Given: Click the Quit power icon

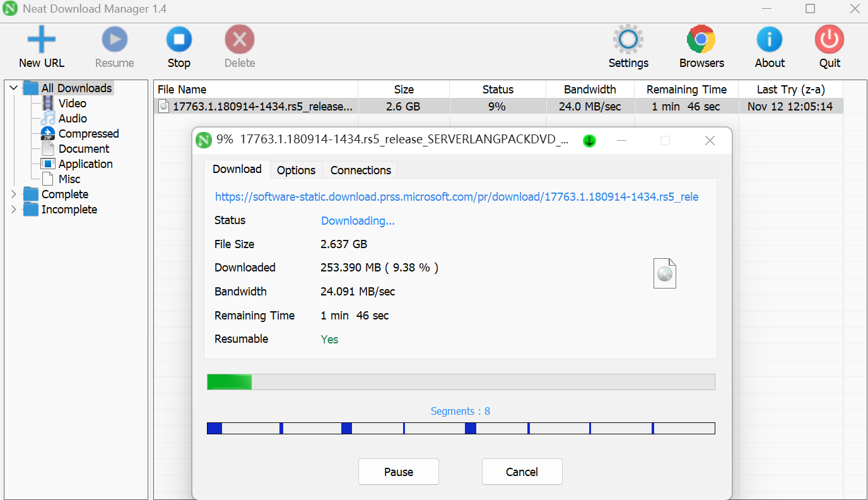Looking at the screenshot, I should pyautogui.click(x=830, y=40).
